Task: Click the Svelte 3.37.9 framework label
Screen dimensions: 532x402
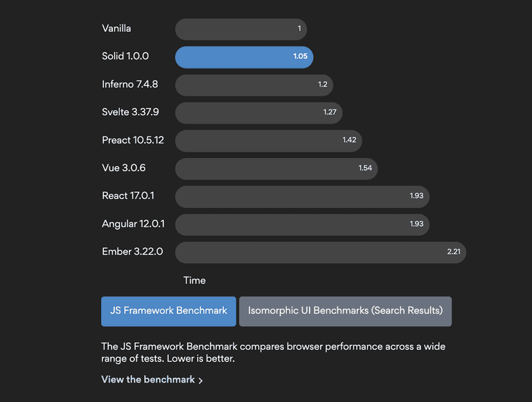Action: (130, 112)
